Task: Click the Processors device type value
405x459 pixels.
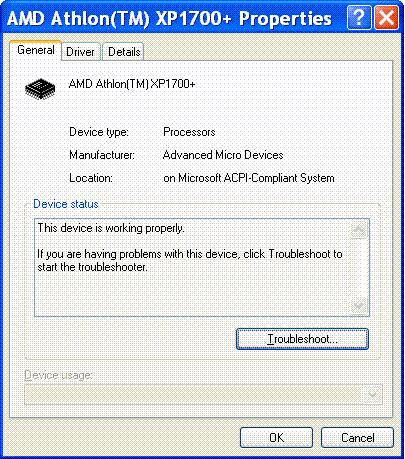Action: coord(189,132)
